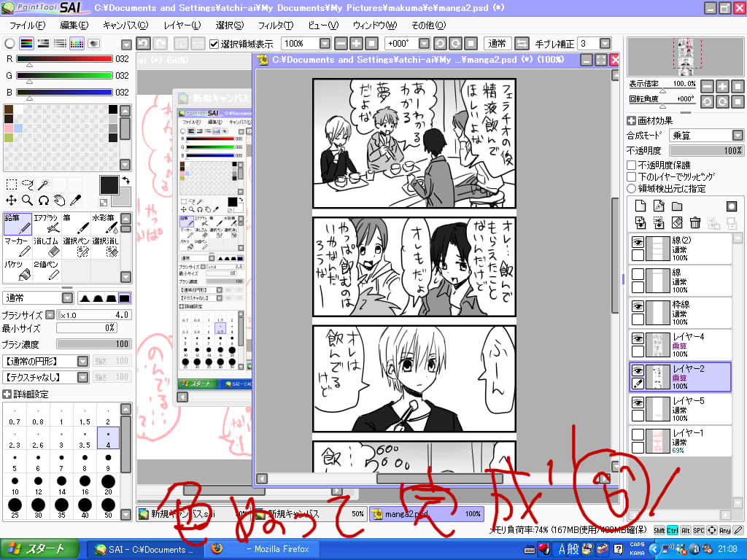The width and height of the screenshot is (747, 560).
Task: Open the ファイル(F) menu
Action: coord(27,26)
